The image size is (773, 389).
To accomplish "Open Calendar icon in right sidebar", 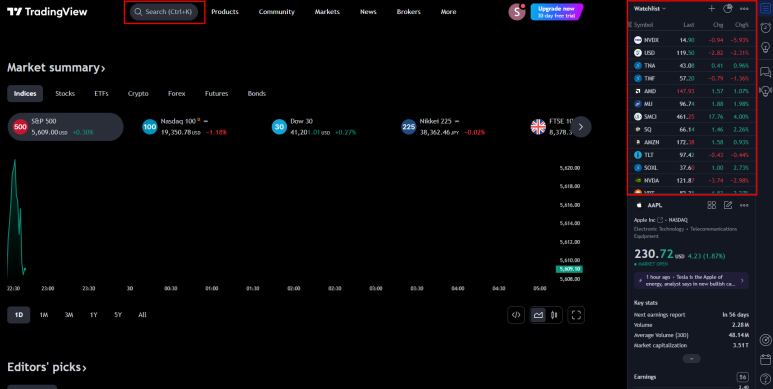I will 765,359.
